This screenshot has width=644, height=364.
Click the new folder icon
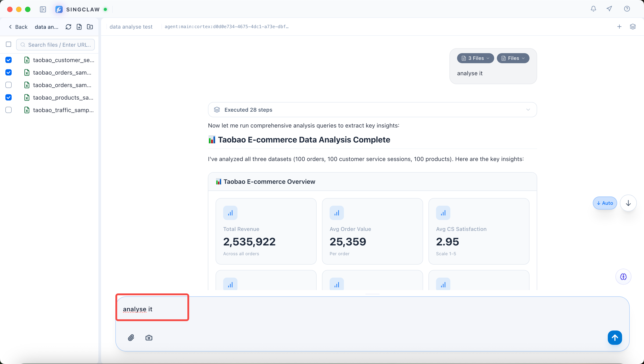(90, 27)
